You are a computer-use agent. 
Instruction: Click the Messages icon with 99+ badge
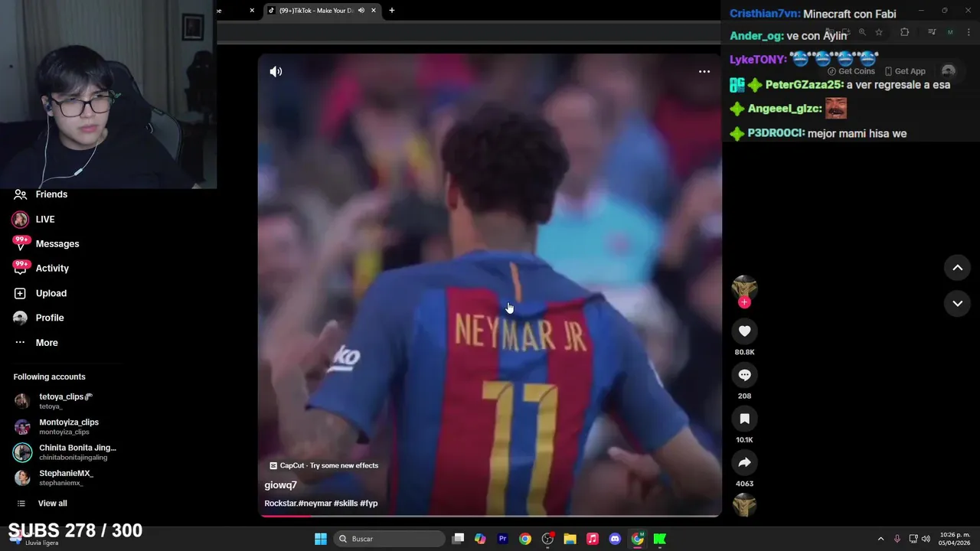[21, 243]
